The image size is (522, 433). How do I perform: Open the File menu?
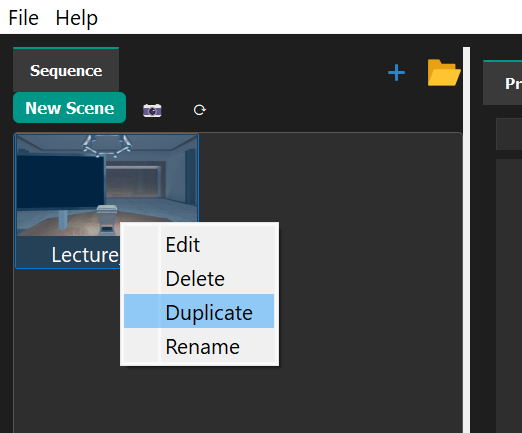23,18
